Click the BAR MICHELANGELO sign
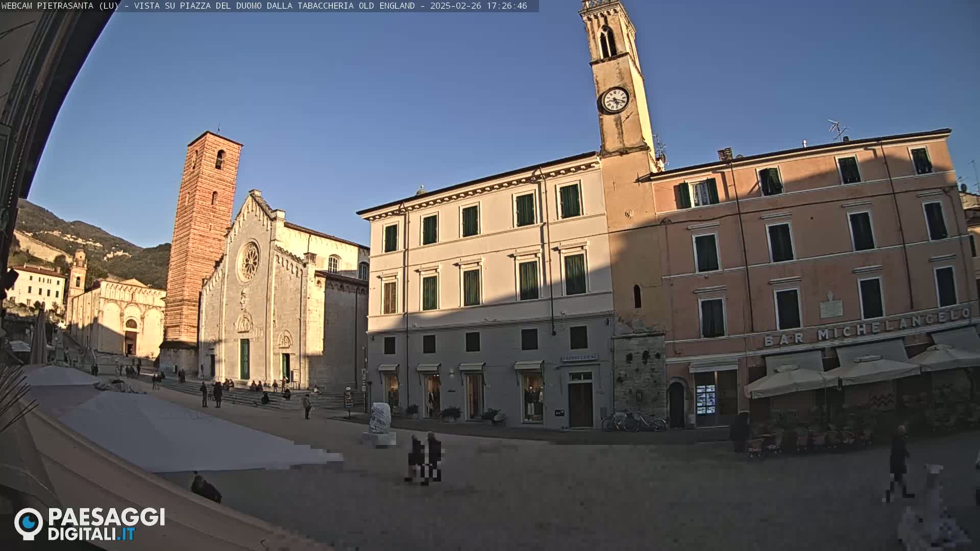The height and width of the screenshot is (551, 980). [x=867, y=327]
